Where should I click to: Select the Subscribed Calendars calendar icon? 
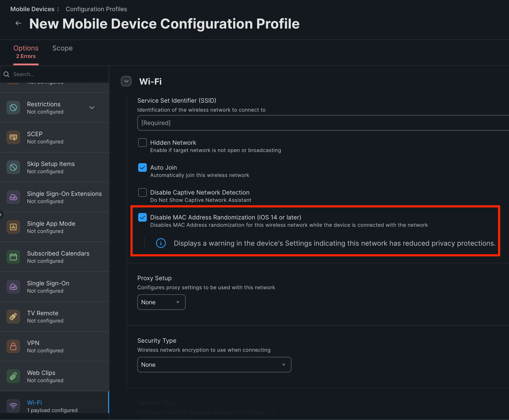pyautogui.click(x=13, y=257)
